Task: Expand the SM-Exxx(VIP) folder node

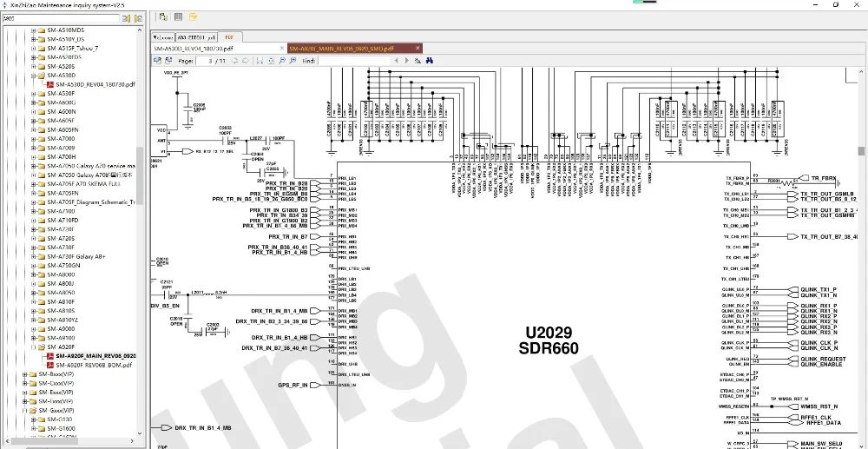Action: tap(25, 392)
